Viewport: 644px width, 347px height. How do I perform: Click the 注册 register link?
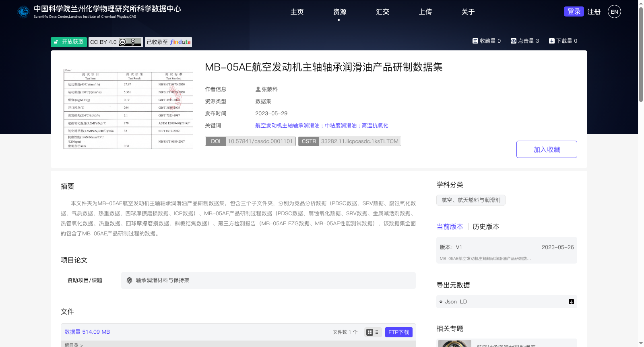click(594, 12)
